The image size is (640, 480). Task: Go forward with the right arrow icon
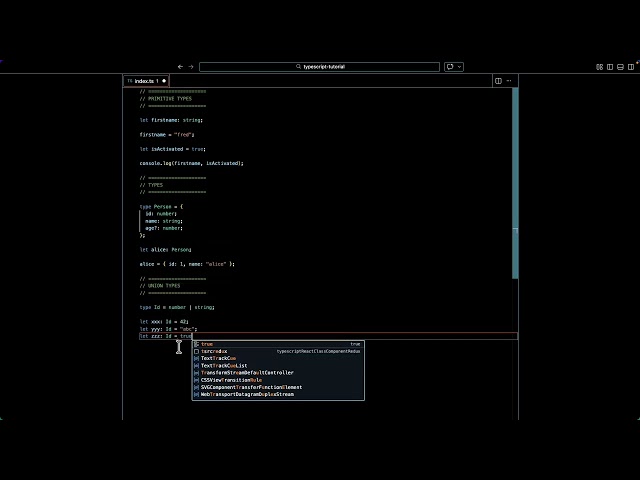point(191,67)
